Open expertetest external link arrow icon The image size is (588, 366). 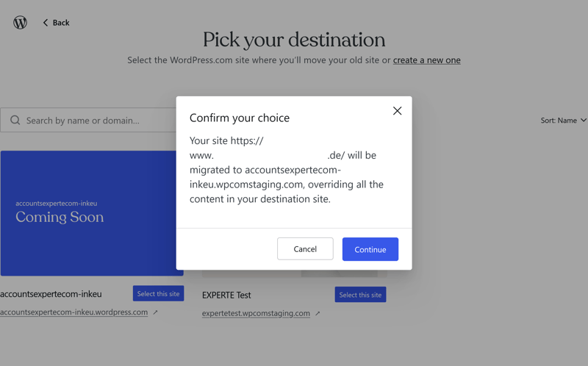click(x=318, y=314)
